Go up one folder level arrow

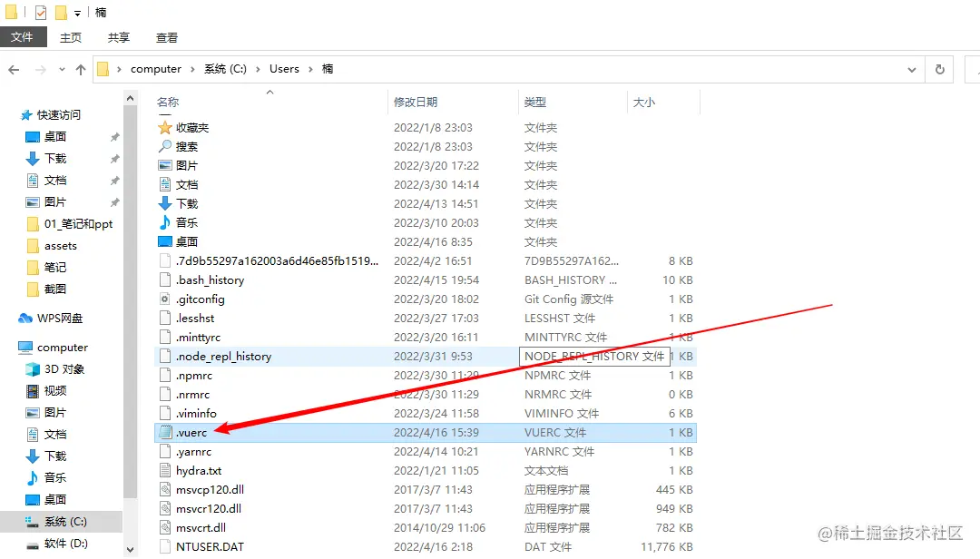tap(81, 69)
